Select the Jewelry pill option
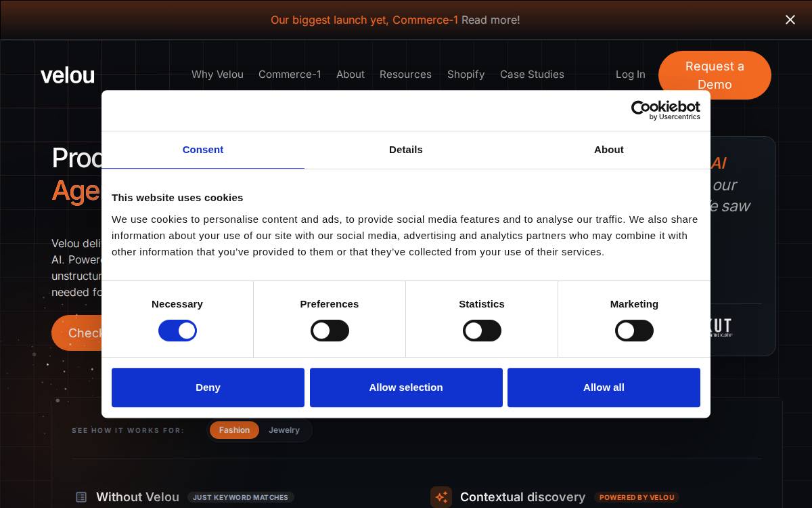The height and width of the screenshot is (508, 812). click(x=284, y=430)
